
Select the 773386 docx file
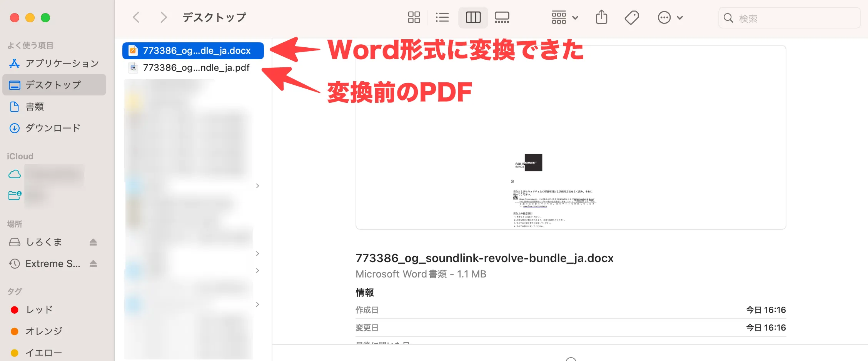coord(193,51)
